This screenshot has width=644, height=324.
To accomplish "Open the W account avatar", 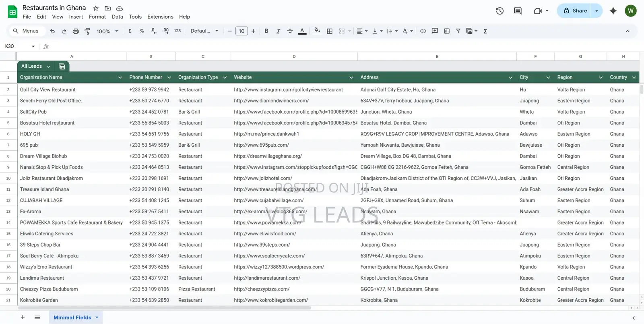I will pyautogui.click(x=631, y=11).
